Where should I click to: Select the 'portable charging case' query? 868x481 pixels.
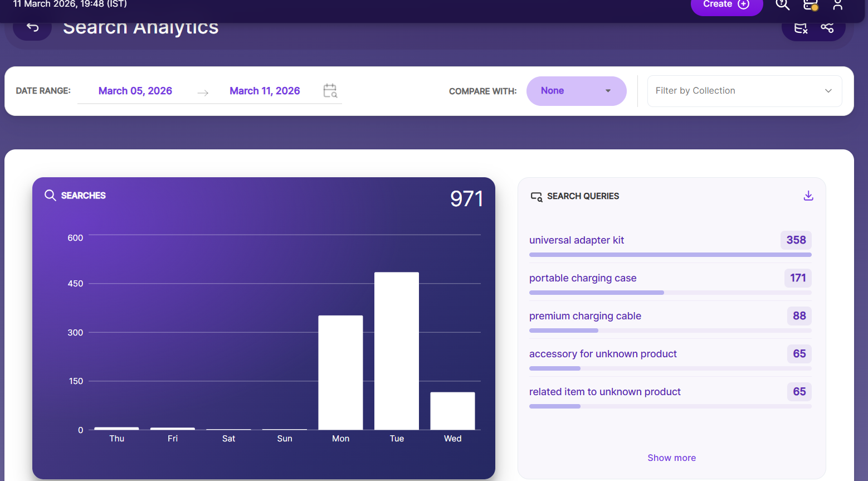(583, 278)
